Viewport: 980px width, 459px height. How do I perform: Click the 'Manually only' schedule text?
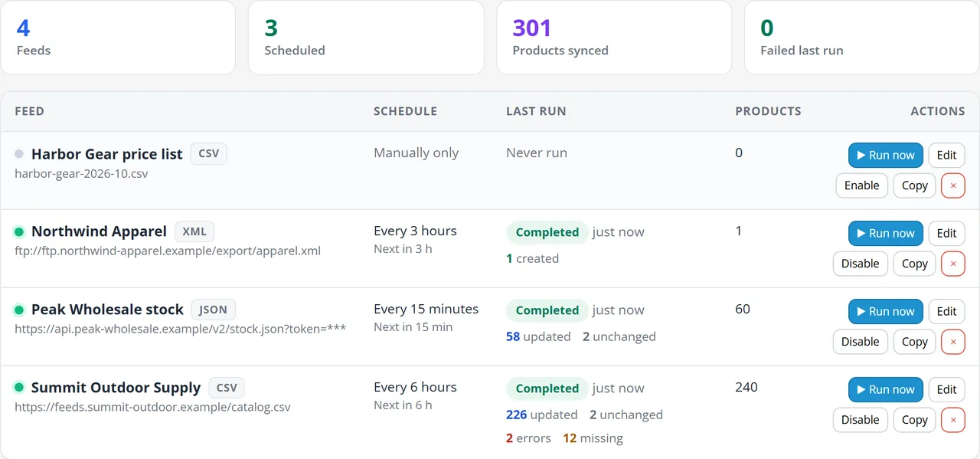coord(416,152)
